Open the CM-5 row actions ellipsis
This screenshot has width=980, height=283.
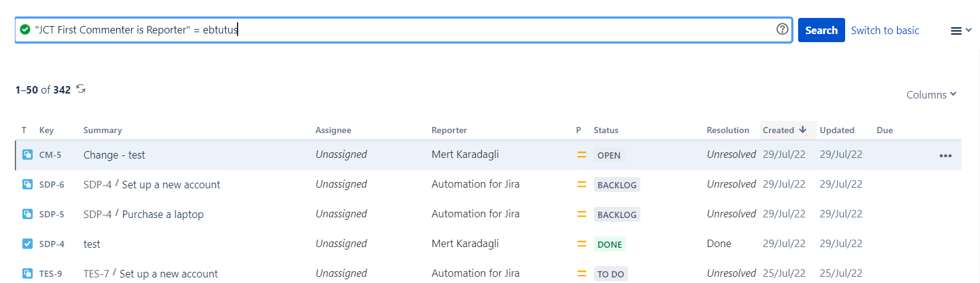click(945, 155)
